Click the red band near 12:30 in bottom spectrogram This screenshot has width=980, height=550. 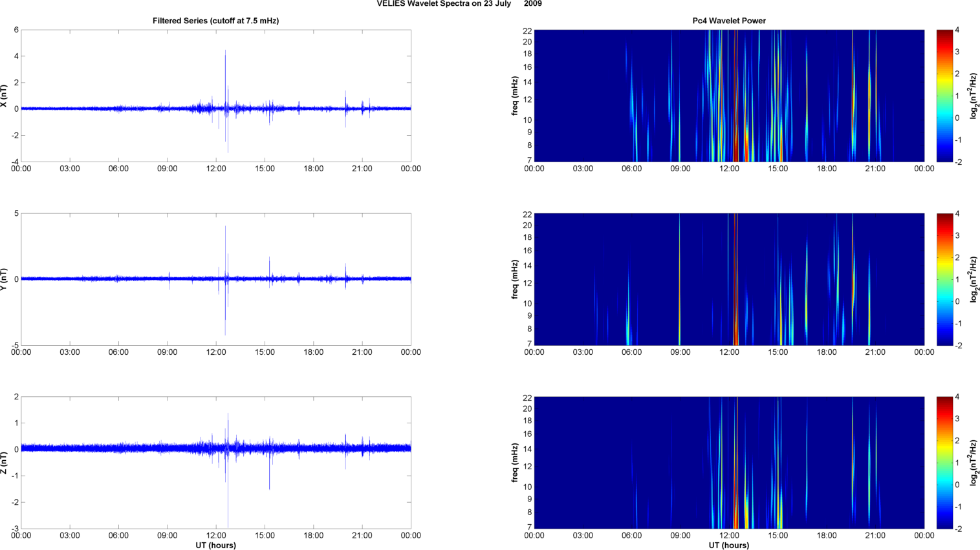736,511
